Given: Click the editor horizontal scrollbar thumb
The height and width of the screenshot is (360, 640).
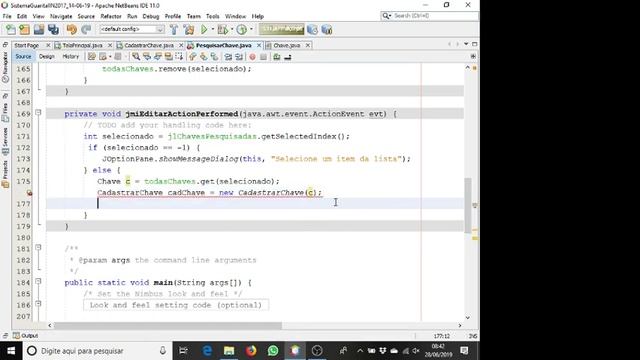Looking at the screenshot, I should (x=168, y=325).
